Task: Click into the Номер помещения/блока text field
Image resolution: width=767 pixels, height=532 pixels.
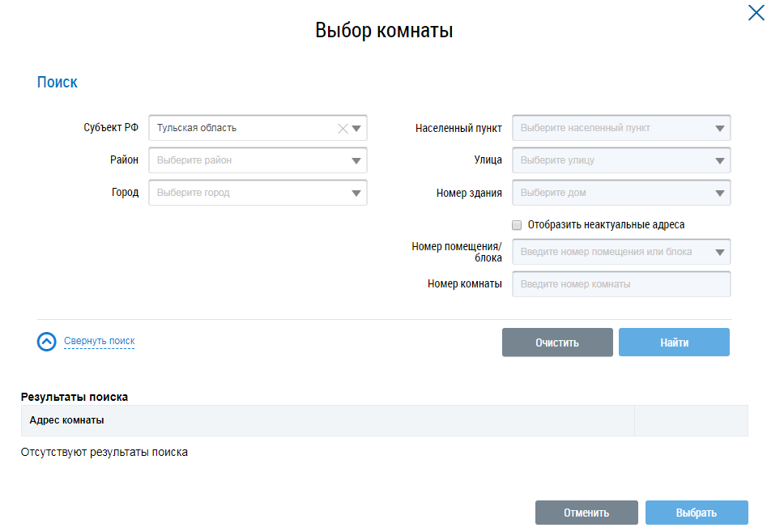Action: pos(611,252)
